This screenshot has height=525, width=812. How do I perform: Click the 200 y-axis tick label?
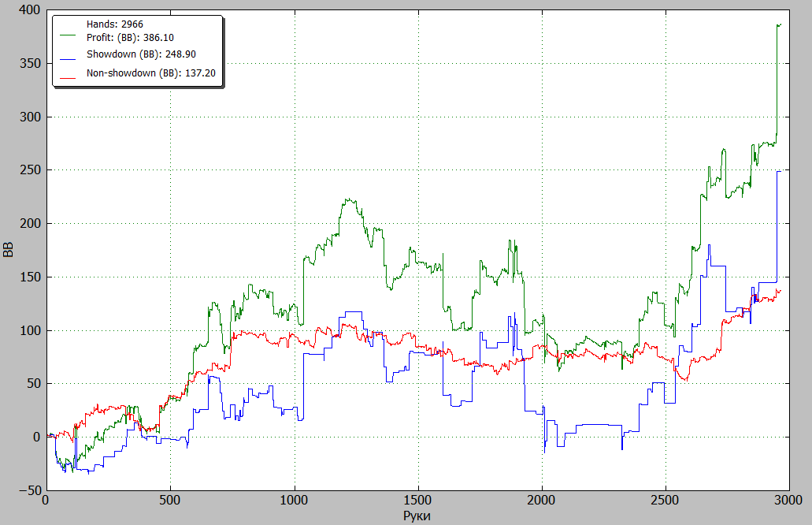(x=30, y=223)
